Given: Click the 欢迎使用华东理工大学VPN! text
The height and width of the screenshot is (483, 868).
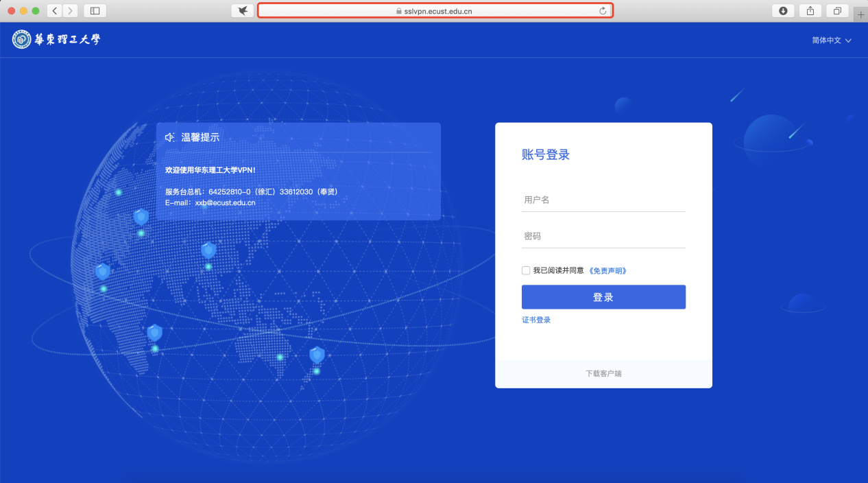Looking at the screenshot, I should [x=210, y=169].
